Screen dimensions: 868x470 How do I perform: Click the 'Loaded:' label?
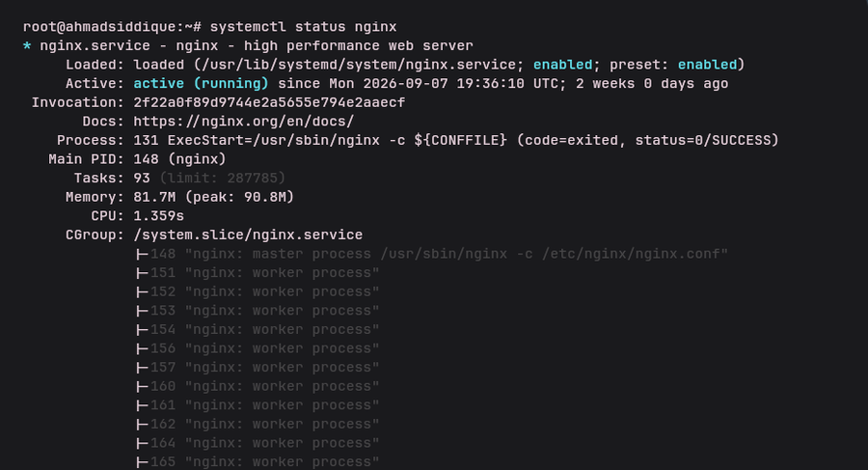click(x=95, y=65)
